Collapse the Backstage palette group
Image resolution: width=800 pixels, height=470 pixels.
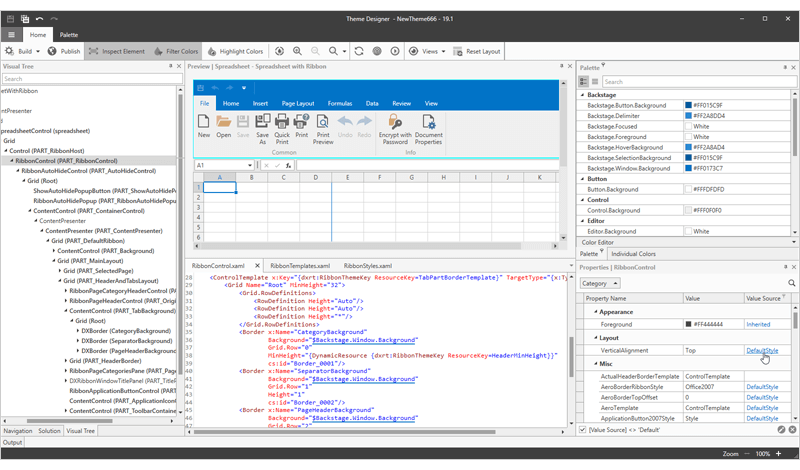(x=584, y=94)
